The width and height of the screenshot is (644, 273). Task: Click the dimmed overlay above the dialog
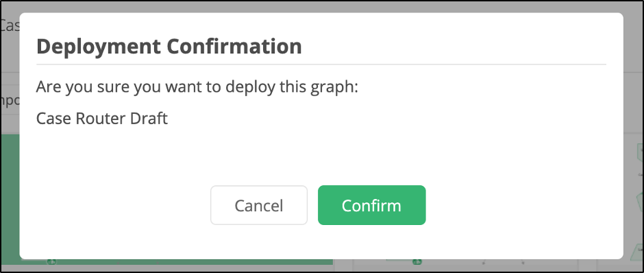tap(322, 7)
